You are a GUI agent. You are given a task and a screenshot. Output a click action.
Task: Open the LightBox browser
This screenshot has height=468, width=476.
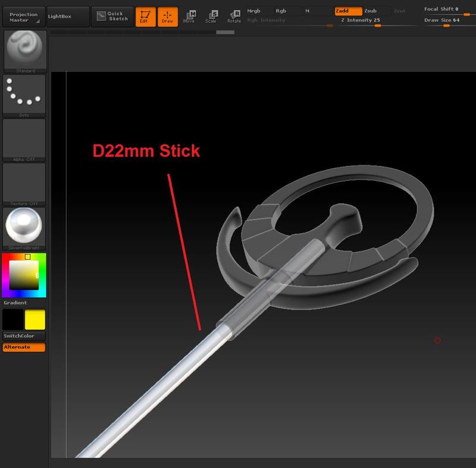point(68,17)
